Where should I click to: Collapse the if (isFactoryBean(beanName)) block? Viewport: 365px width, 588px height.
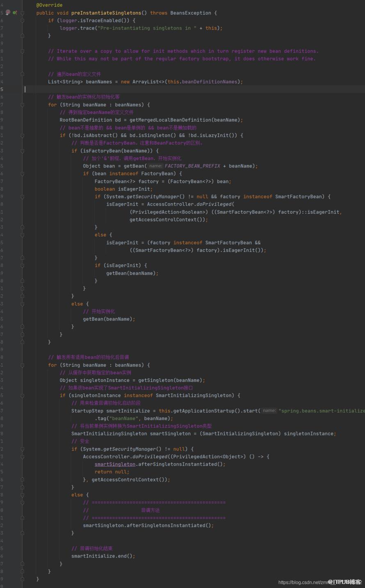[23, 151]
